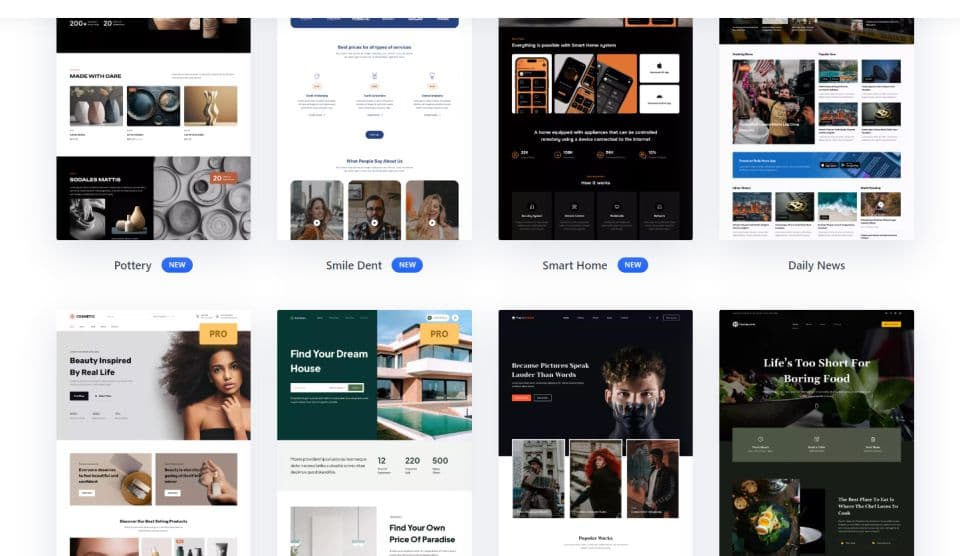Open the 'Life's Too Short' restaurant template

point(816,433)
